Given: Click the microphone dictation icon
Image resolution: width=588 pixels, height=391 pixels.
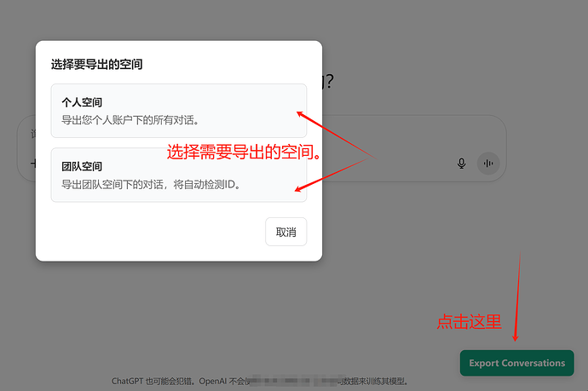Looking at the screenshot, I should (462, 164).
